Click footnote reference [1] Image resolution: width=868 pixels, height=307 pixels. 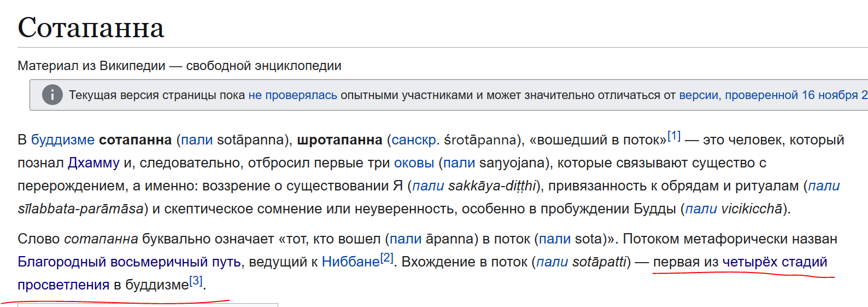(x=674, y=136)
